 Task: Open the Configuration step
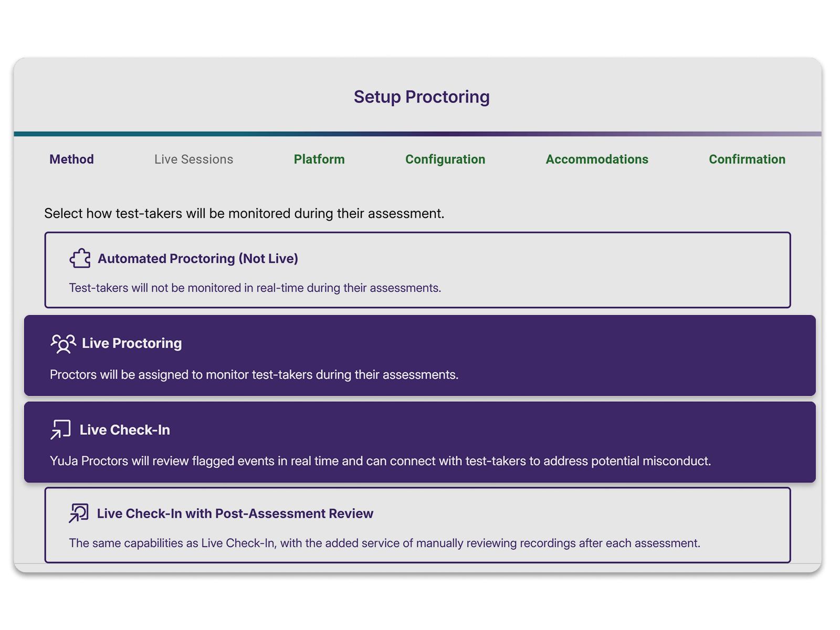pyautogui.click(x=445, y=159)
